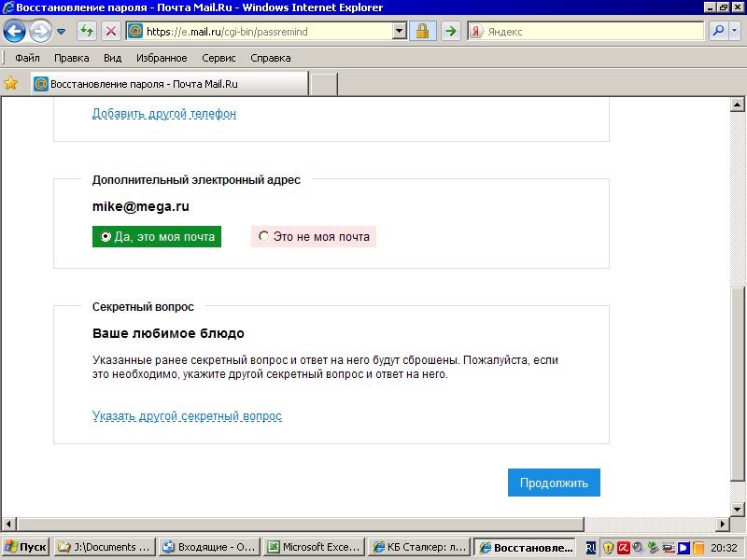Open search provider dropdown next to magnifier
This screenshot has height=560, width=747.
point(734,31)
